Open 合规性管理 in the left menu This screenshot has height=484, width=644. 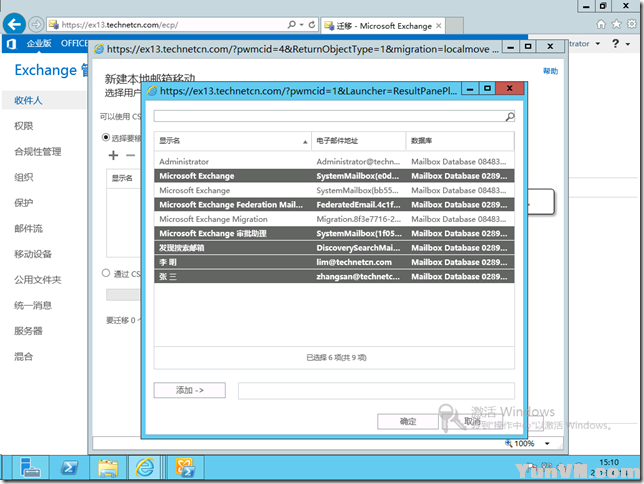tap(38, 152)
